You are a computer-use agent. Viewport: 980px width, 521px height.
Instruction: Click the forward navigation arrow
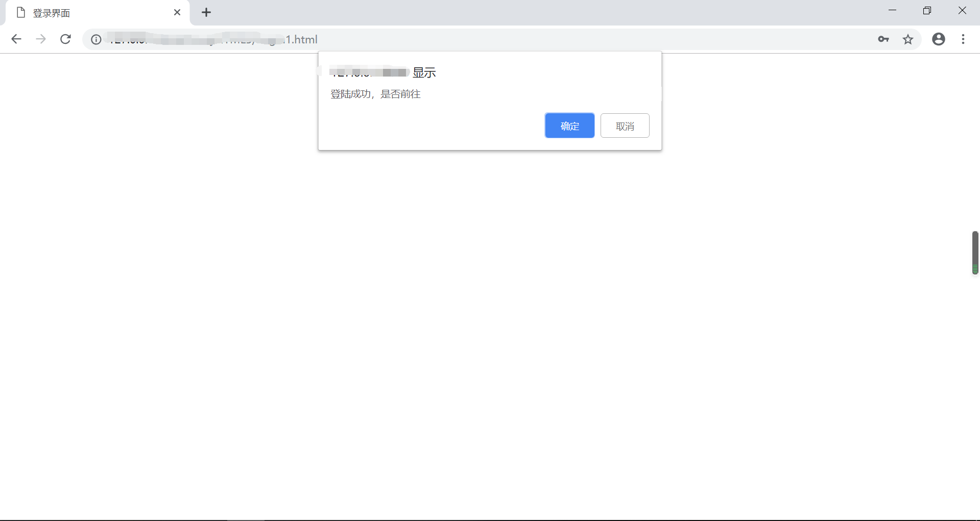pyautogui.click(x=41, y=39)
